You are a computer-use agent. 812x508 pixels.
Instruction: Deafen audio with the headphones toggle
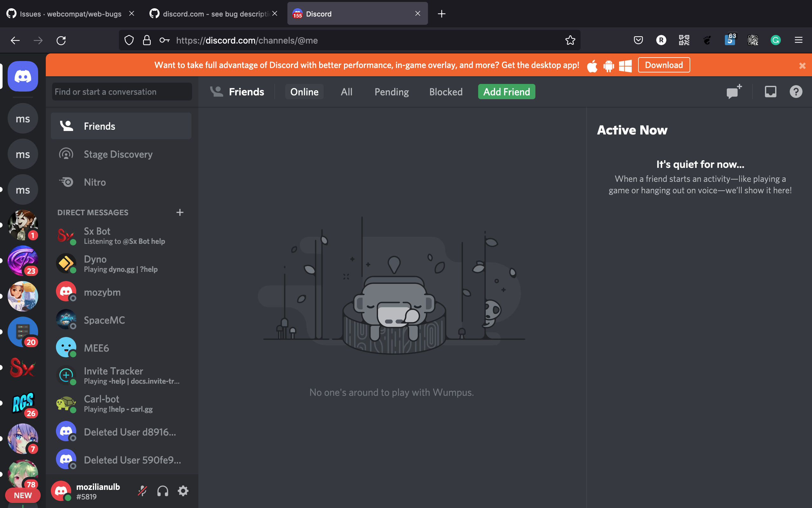point(162,491)
